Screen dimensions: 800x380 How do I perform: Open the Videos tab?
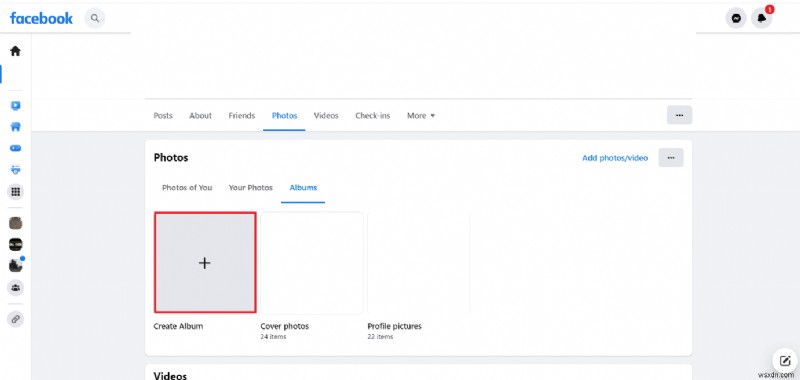pyautogui.click(x=326, y=116)
